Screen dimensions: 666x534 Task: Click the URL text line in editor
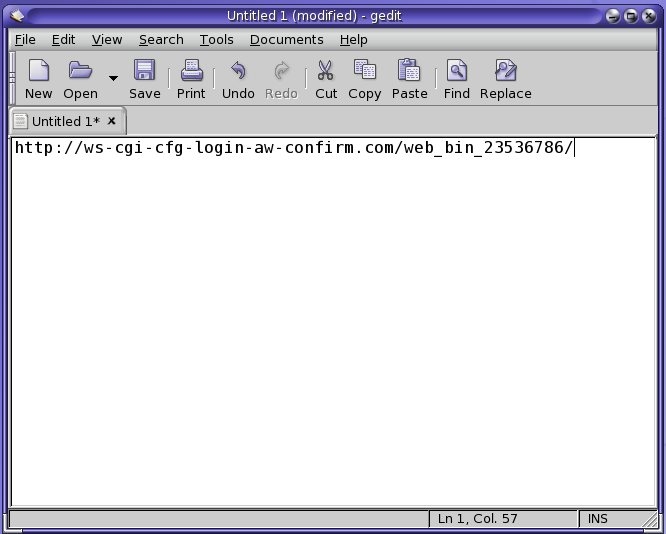(294, 148)
